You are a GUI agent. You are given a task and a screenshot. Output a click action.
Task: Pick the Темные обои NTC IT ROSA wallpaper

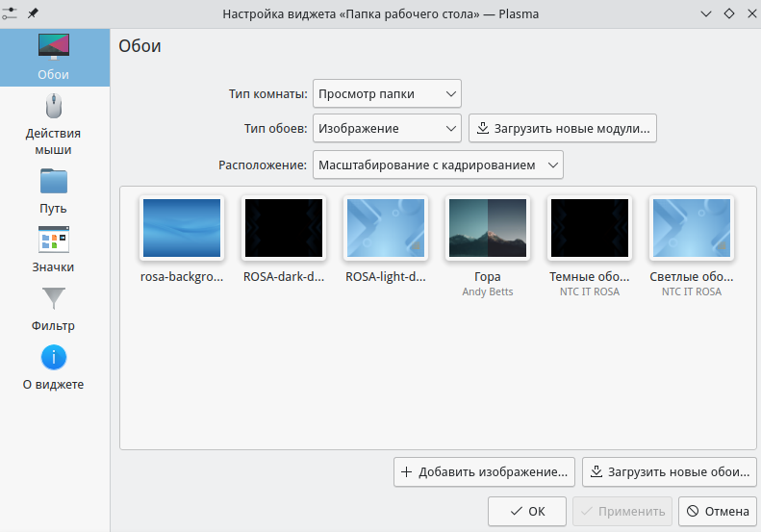[x=590, y=229]
